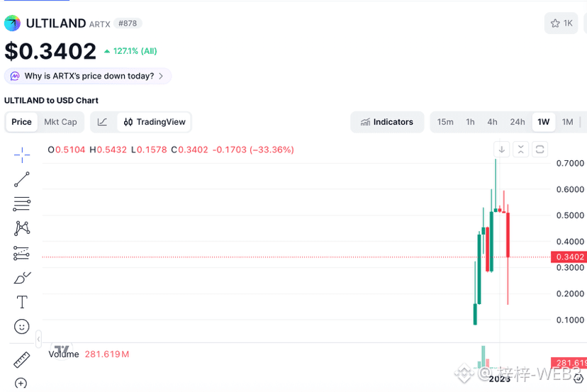Set chart interval to 1W

point(544,122)
